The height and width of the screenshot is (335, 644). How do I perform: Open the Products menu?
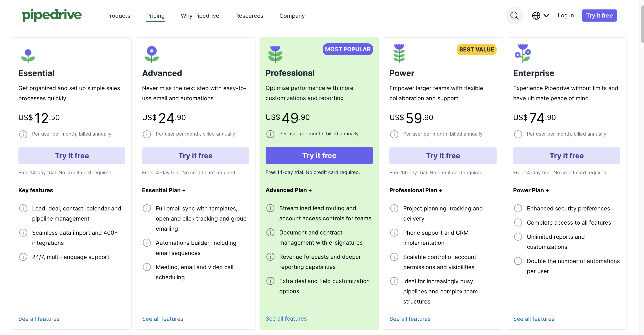(x=118, y=16)
